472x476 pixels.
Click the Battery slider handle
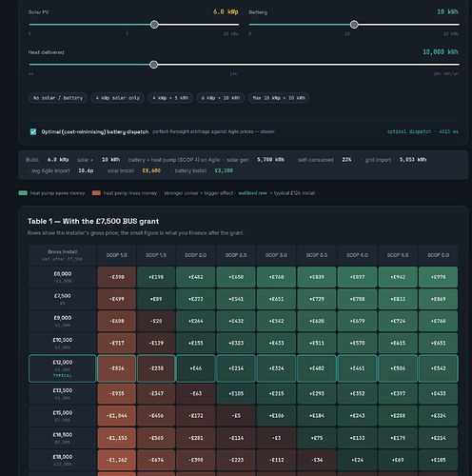(354, 25)
